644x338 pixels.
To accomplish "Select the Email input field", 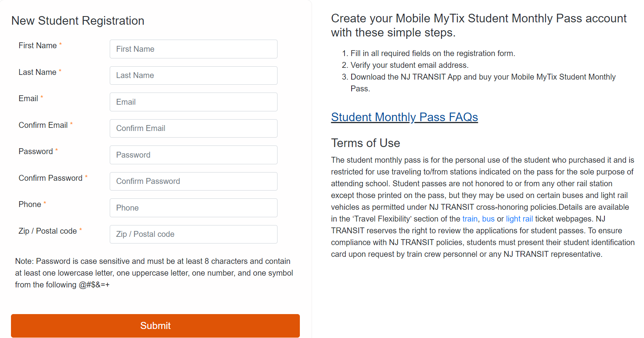I will [x=193, y=102].
